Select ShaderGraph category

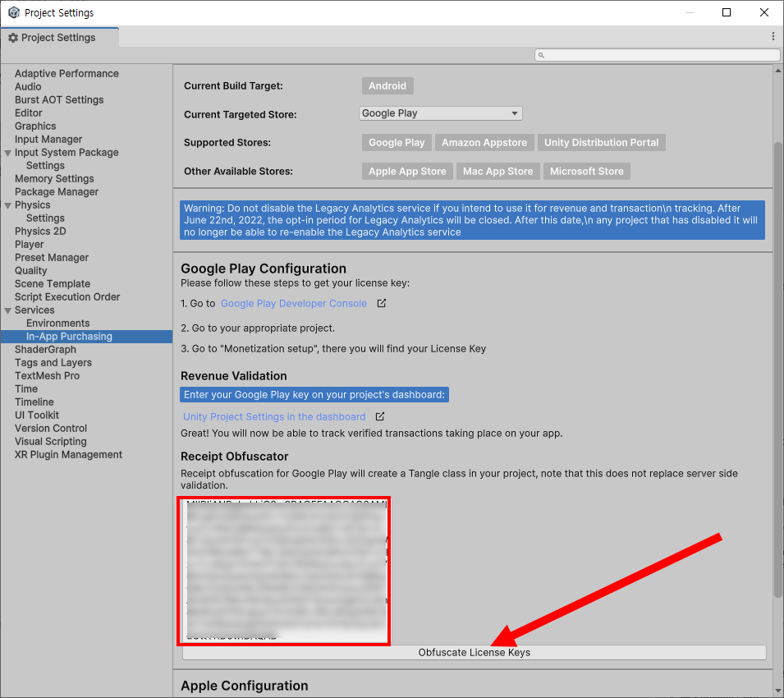pos(45,350)
